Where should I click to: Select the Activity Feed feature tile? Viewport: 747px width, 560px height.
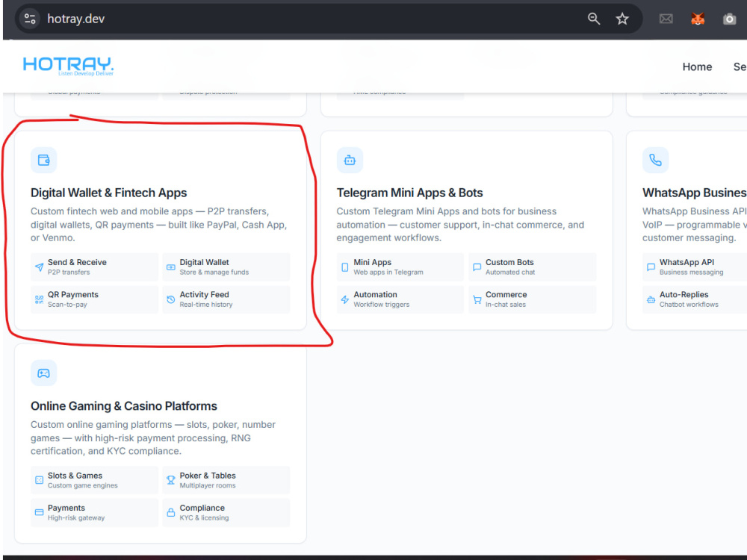coord(226,299)
